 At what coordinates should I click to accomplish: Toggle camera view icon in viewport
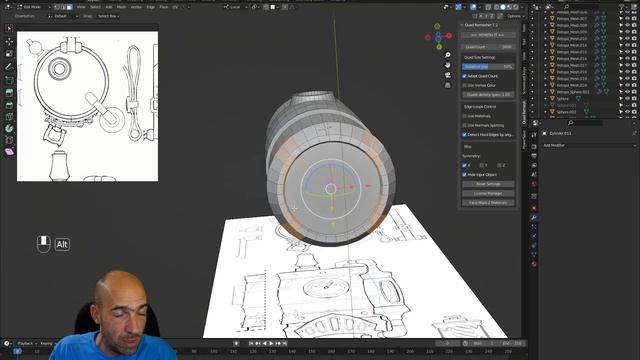pos(448,75)
